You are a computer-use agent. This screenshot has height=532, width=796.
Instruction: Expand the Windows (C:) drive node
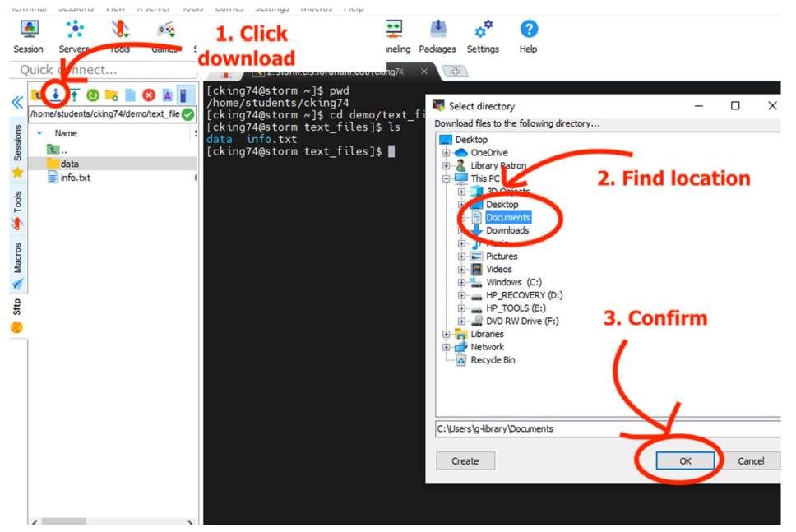coord(462,283)
